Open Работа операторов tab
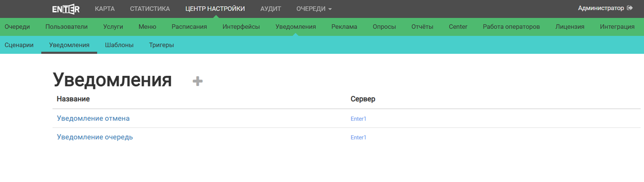The image size is (644, 182). 511,27
